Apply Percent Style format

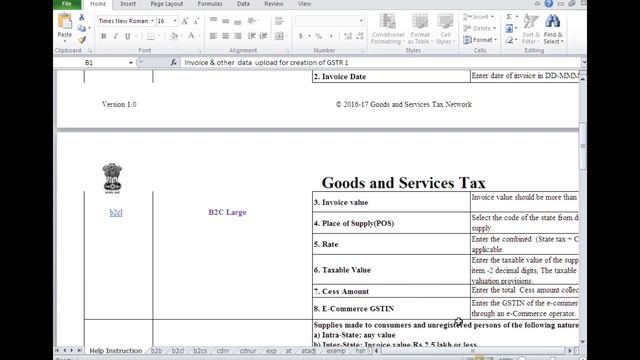tap(318, 36)
